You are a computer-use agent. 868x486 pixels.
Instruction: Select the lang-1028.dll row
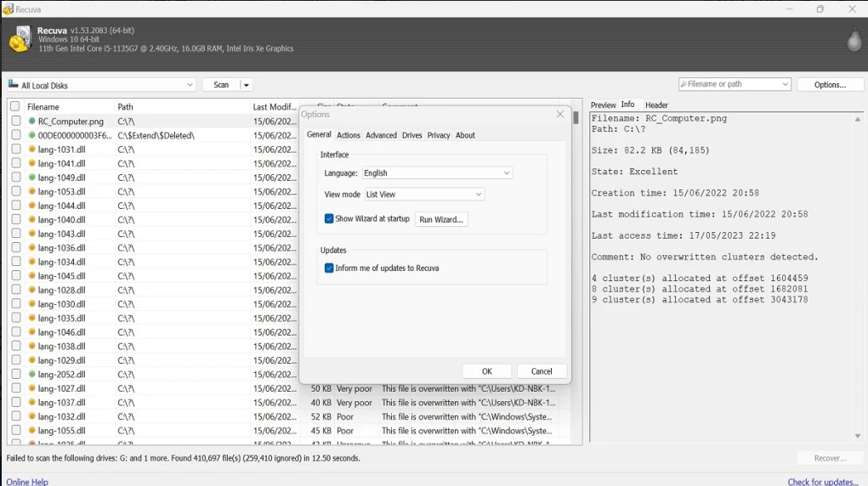(153, 290)
